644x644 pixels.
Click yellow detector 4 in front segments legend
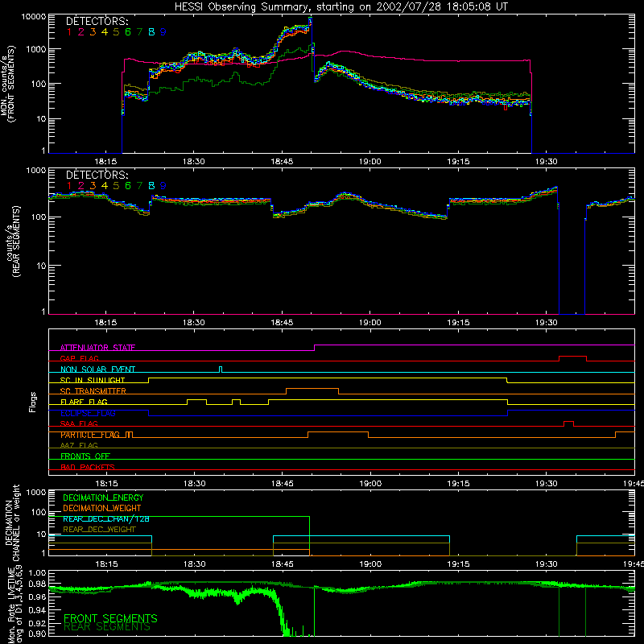[105, 32]
